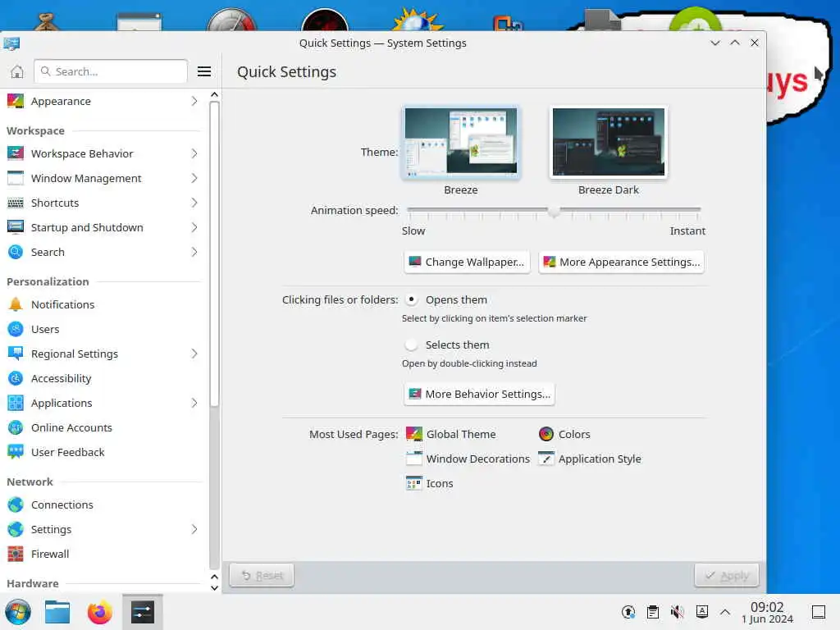Image resolution: width=840 pixels, height=630 pixels.
Task: Click More Behavior Settings button
Action: pyautogui.click(x=479, y=394)
